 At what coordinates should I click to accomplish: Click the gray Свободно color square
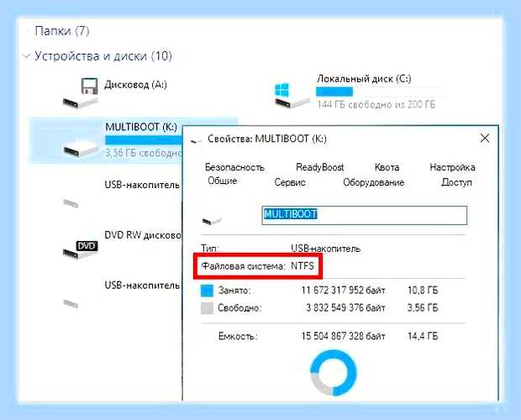coord(207,308)
